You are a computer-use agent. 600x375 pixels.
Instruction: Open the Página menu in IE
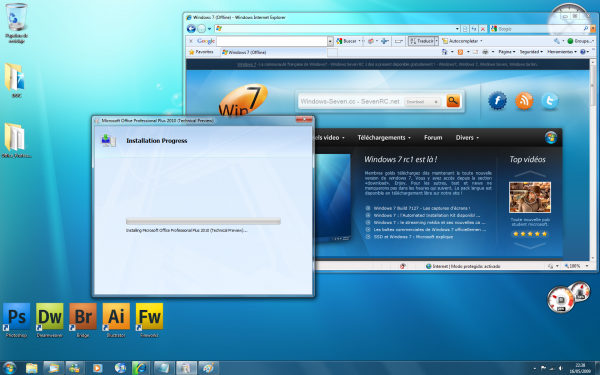click(507, 52)
